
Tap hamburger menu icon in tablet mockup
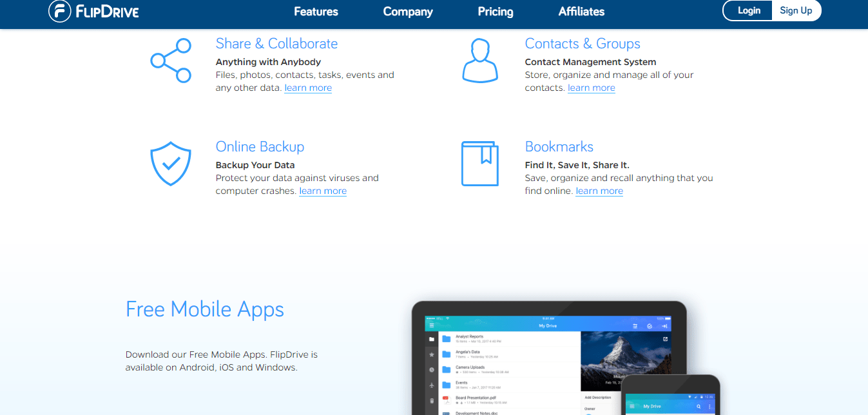(432, 325)
